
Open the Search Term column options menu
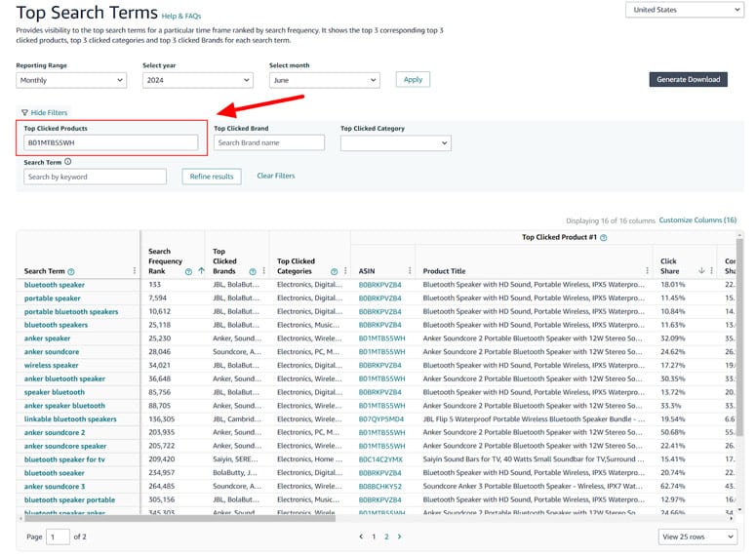(x=135, y=271)
